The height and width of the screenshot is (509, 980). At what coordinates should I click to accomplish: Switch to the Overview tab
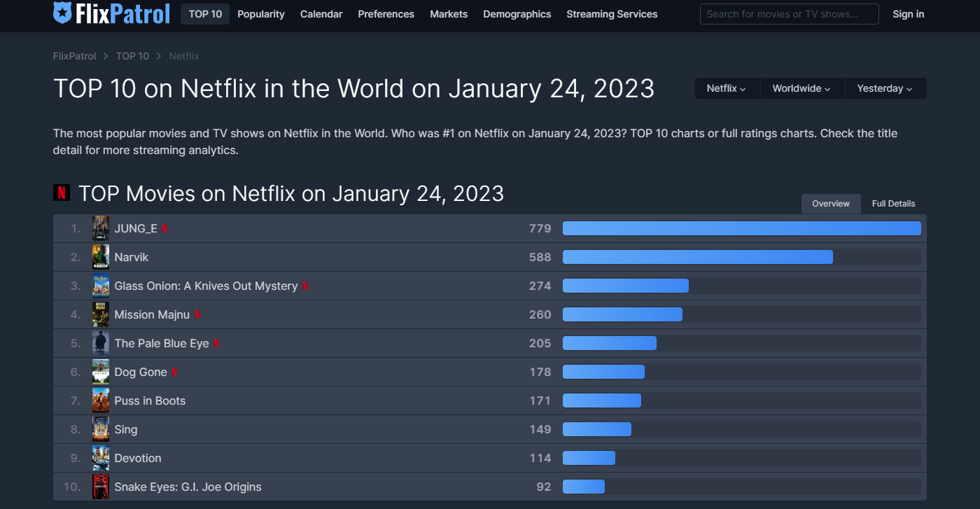(831, 204)
